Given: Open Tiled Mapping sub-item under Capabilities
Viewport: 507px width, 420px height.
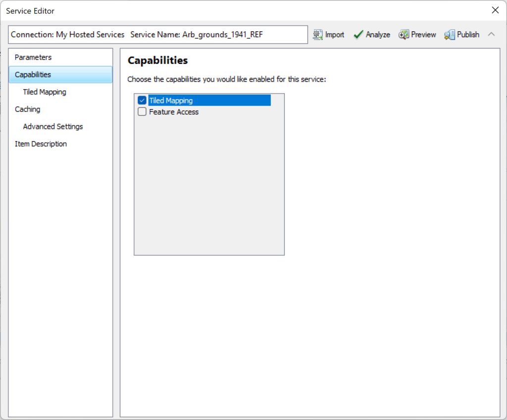Looking at the screenshot, I should pyautogui.click(x=45, y=92).
